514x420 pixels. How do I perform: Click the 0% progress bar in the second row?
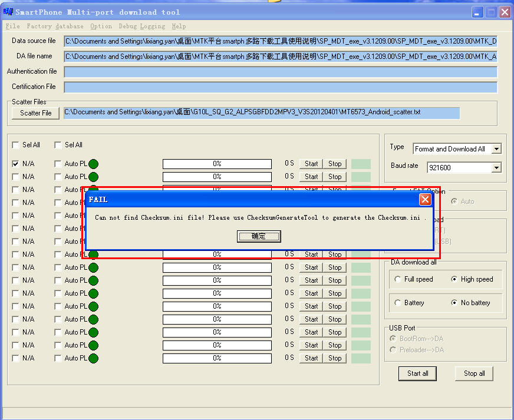217,177
